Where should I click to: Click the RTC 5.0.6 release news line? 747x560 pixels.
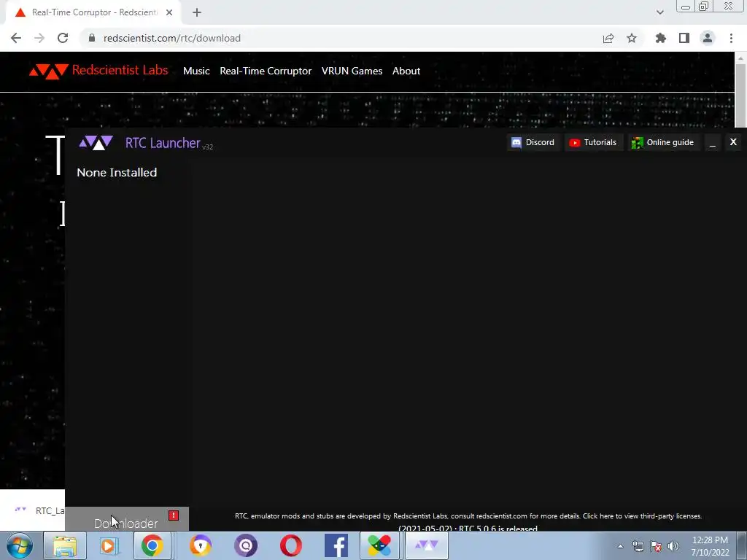(x=468, y=528)
